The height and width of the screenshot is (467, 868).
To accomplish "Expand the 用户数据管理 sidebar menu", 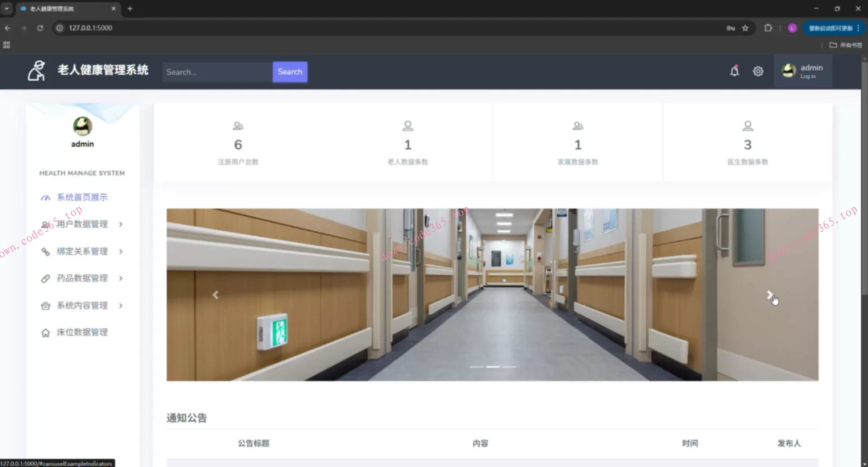I will pyautogui.click(x=82, y=224).
